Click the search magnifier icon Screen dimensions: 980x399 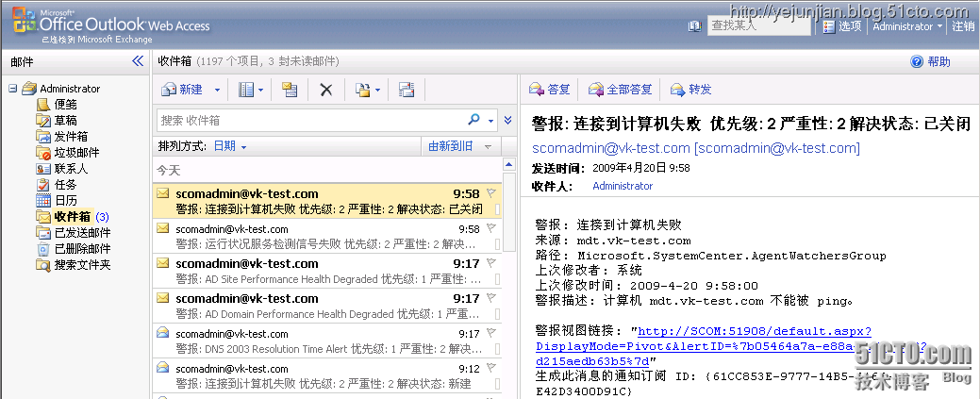coord(474,120)
